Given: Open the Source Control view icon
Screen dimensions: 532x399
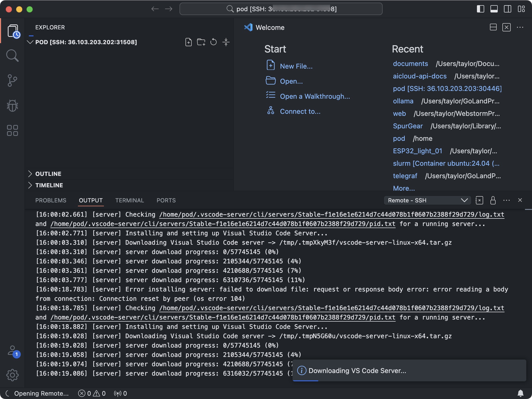Looking at the screenshot, I should 12,81.
